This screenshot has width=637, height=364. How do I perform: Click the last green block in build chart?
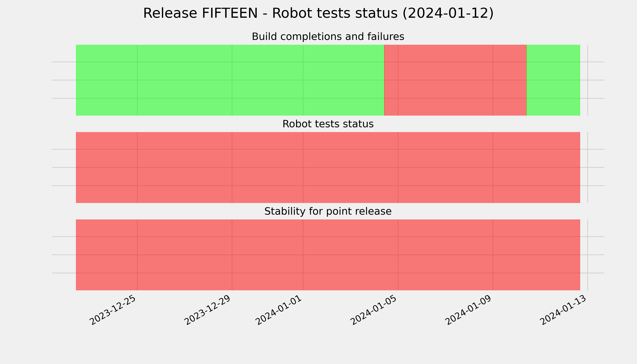(x=553, y=80)
